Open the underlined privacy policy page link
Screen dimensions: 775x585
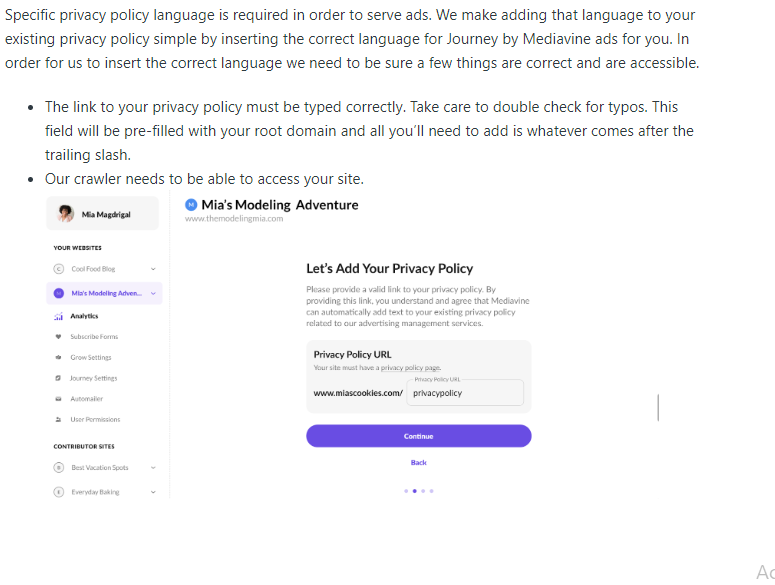coord(410,368)
